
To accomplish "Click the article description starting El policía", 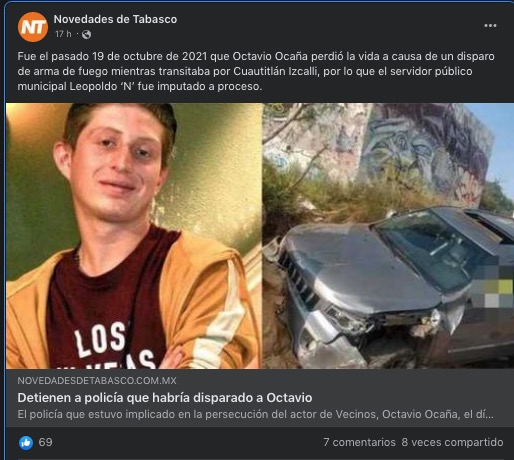I will click(x=255, y=414).
